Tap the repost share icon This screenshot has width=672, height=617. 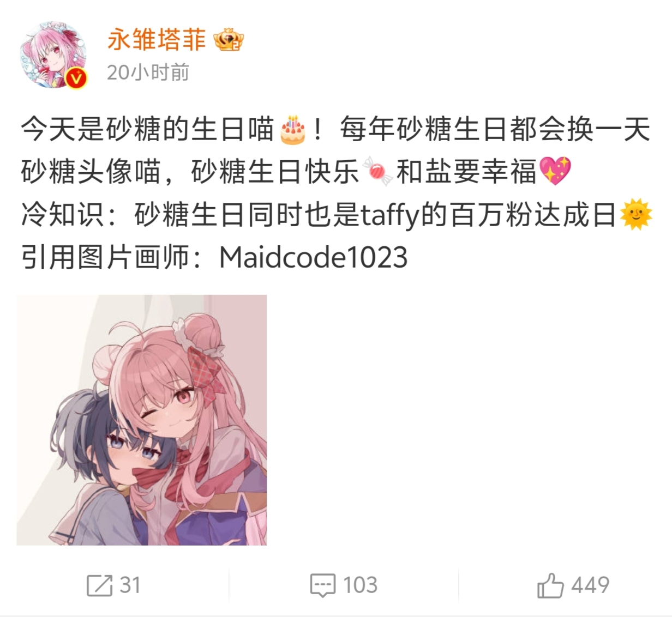[x=99, y=585]
